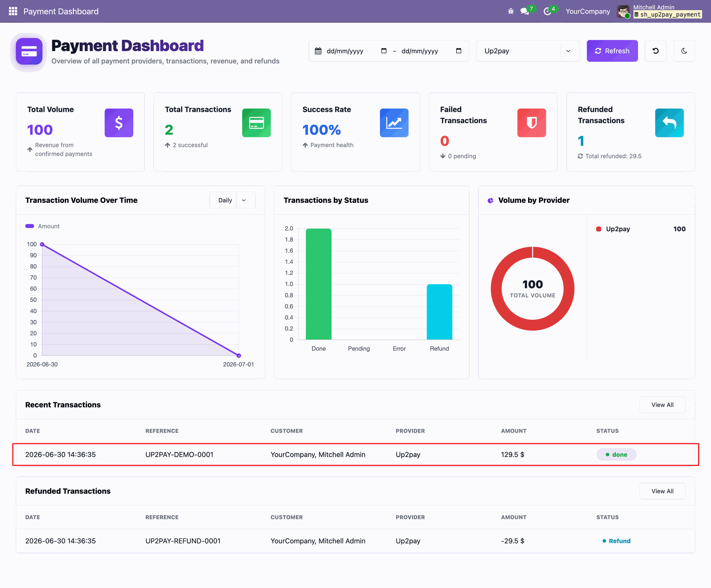Click the Success Rate chart icon

tap(394, 123)
